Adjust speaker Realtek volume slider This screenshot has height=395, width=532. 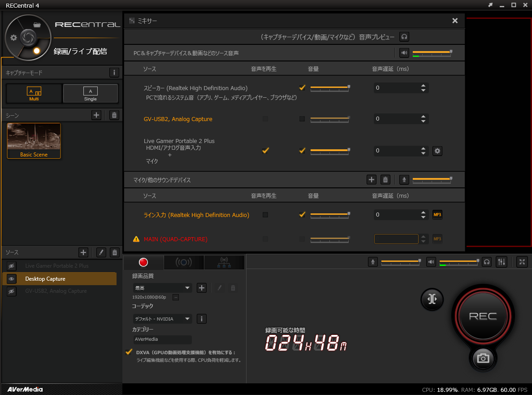tap(330, 88)
